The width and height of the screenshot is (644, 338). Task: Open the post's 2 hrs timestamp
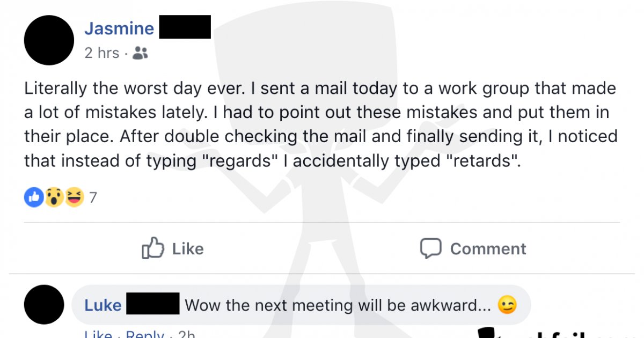pos(102,53)
